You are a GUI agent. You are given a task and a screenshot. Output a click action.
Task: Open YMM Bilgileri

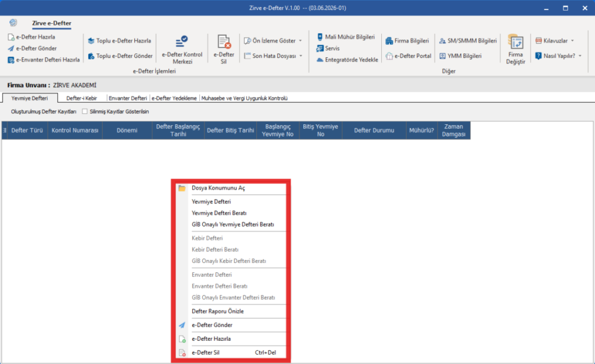[x=460, y=56]
